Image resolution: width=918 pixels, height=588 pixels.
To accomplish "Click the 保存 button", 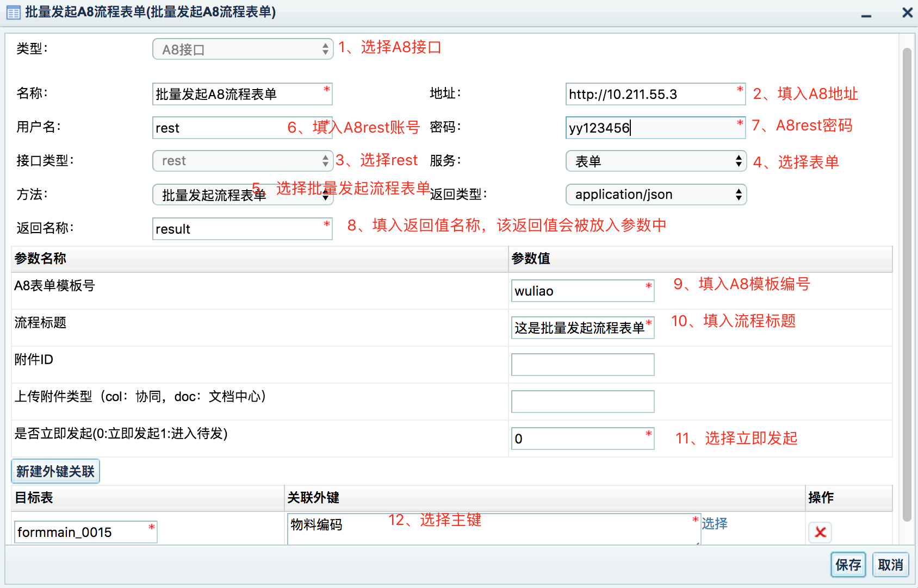I will [x=848, y=565].
